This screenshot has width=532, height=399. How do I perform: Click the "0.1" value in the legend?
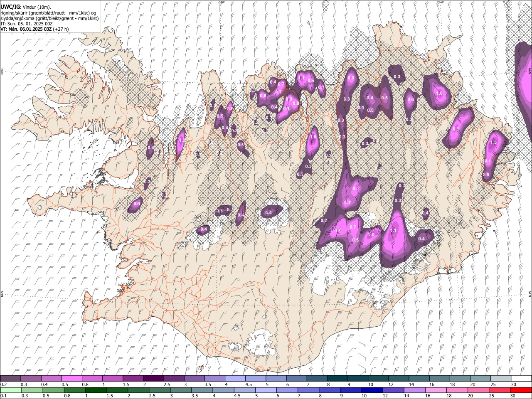(x=3, y=396)
